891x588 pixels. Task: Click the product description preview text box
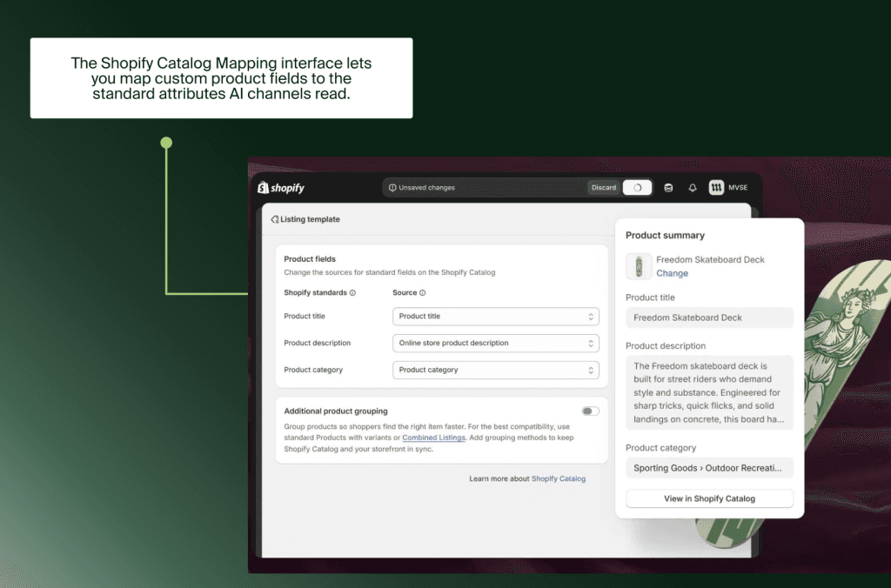click(x=709, y=392)
